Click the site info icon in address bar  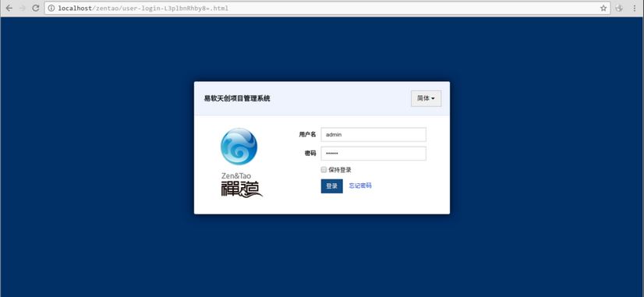pyautogui.click(x=51, y=9)
